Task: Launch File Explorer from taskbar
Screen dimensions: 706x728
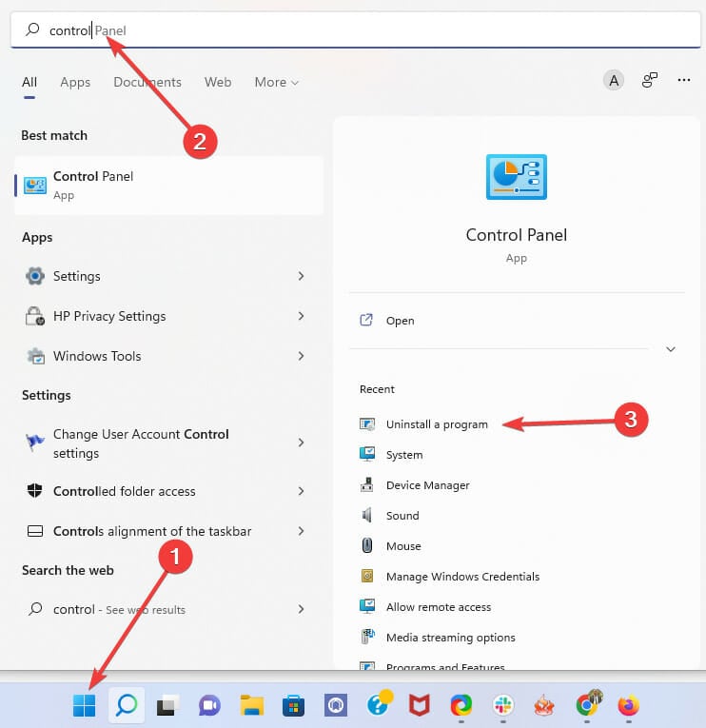Action: tap(251, 705)
